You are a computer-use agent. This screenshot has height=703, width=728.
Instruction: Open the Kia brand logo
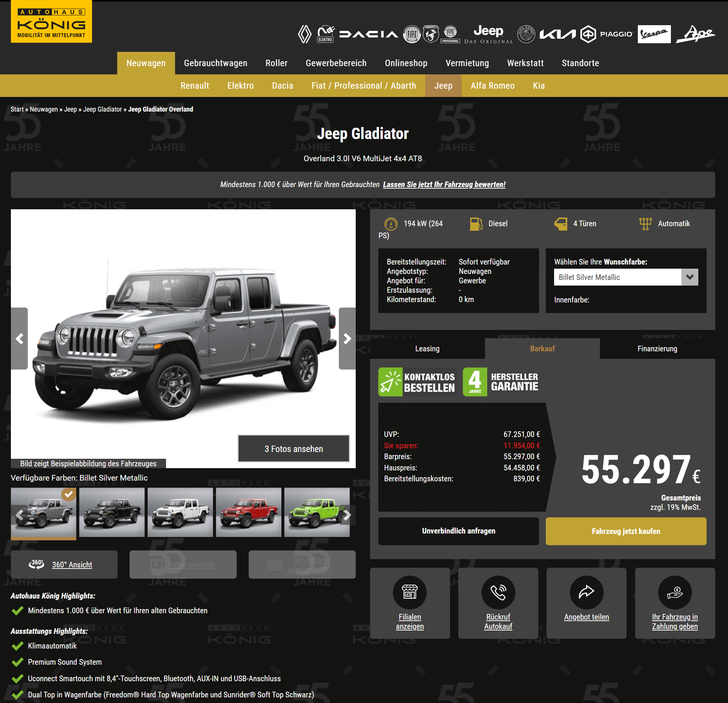557,34
